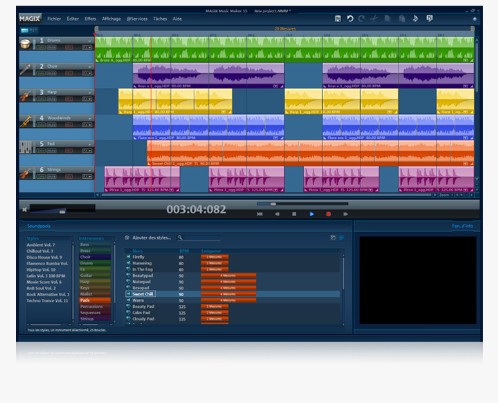Open the dropdown arrow on track 4 Woodwinds
This screenshot has height=403, width=498.
90,118
